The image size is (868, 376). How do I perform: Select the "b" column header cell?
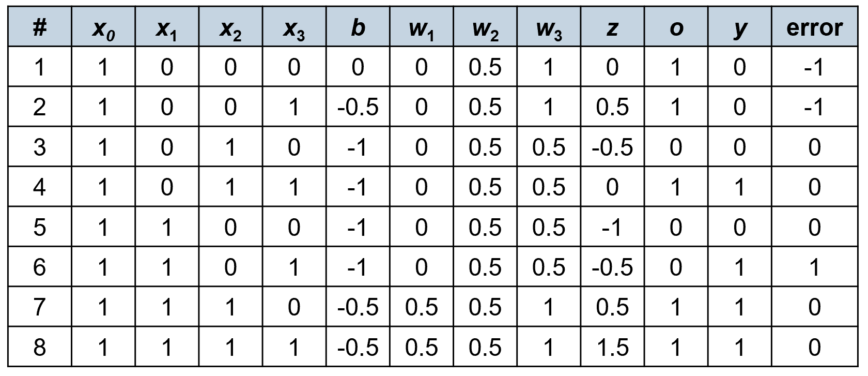pyautogui.click(x=358, y=27)
